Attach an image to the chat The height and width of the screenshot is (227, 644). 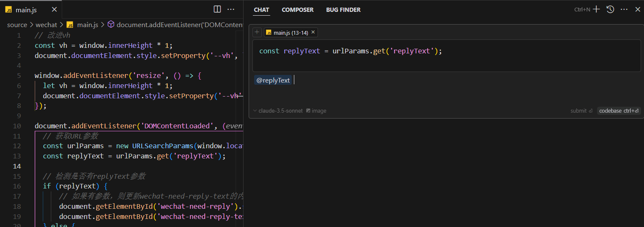pos(316,111)
